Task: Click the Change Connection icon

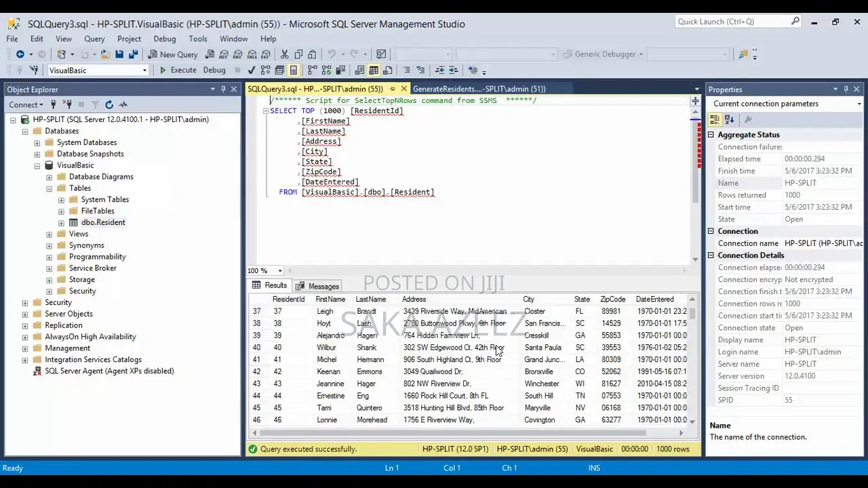Action: point(34,70)
